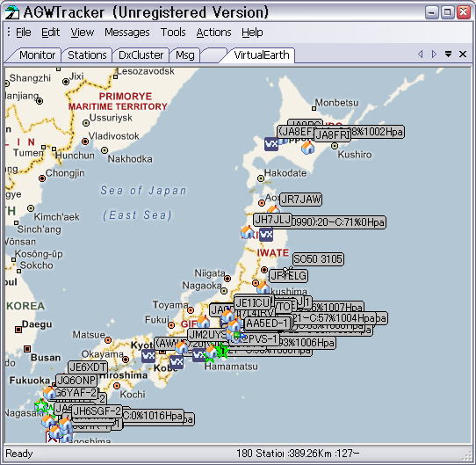Click the 8%1002Hpa weather label
476x465 pixels.
[378, 132]
